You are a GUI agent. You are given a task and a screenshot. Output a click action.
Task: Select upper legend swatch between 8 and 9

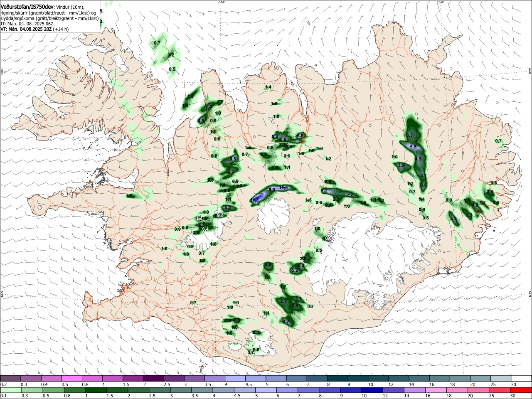coord(337,379)
